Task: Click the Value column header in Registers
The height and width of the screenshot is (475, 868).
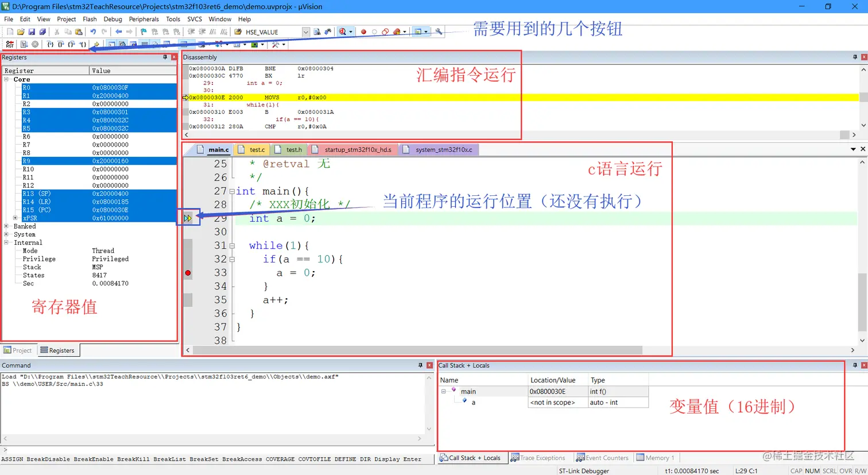Action: [133, 71]
